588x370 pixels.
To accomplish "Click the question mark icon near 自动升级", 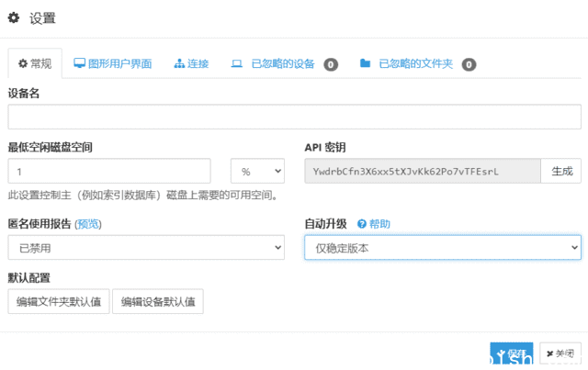I will (362, 224).
